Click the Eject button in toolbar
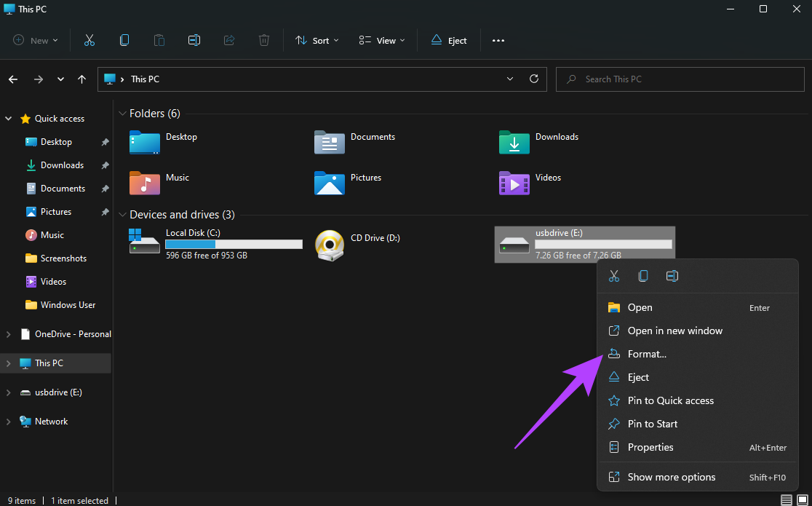 pyautogui.click(x=449, y=41)
